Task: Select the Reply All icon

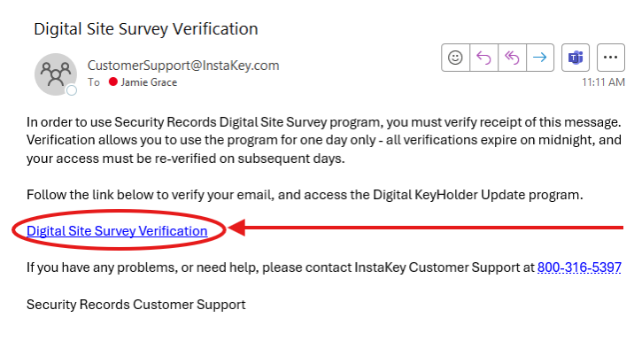Action: 512,58
